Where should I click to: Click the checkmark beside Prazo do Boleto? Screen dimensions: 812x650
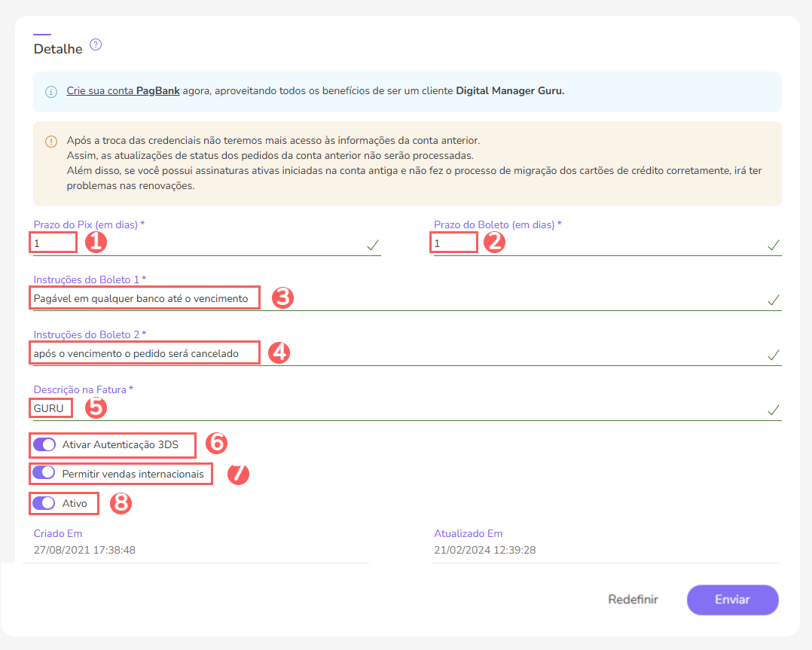coord(773,244)
